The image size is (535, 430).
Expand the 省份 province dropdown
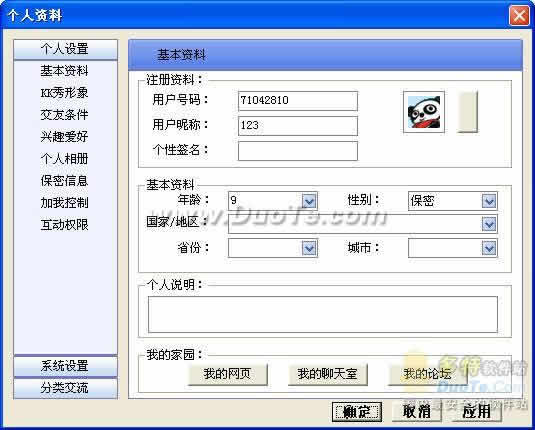pos(309,248)
